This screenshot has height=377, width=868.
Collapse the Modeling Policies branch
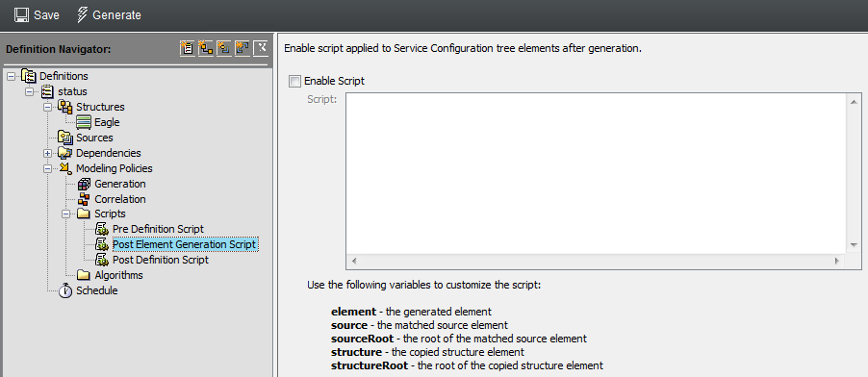pos(47,168)
